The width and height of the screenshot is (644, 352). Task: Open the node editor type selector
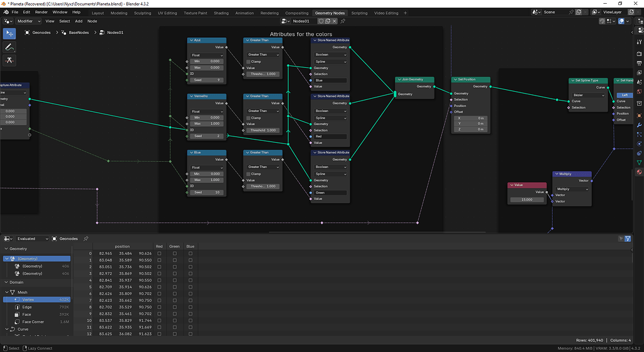tap(8, 21)
